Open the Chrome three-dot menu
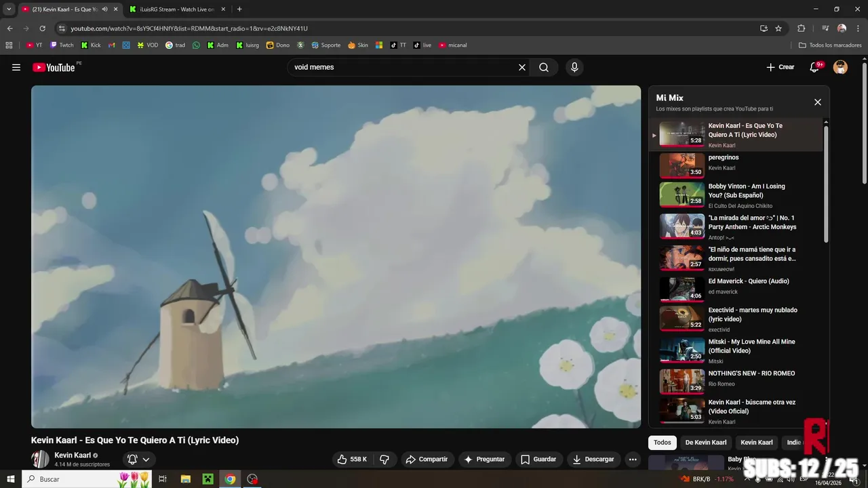 (x=858, y=28)
